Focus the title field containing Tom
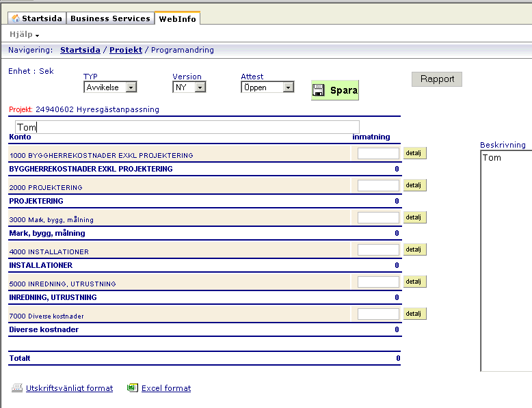Screen dimensions: 532x408 187,127
